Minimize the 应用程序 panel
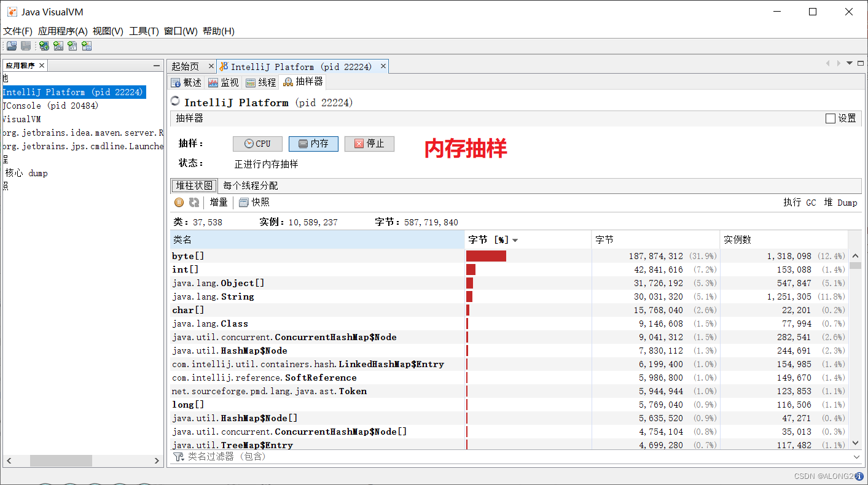The image size is (868, 485). pyautogui.click(x=157, y=66)
